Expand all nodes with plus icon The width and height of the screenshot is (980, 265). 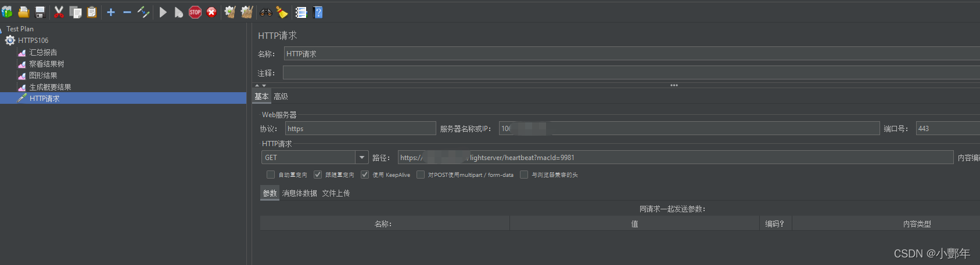pyautogui.click(x=111, y=12)
